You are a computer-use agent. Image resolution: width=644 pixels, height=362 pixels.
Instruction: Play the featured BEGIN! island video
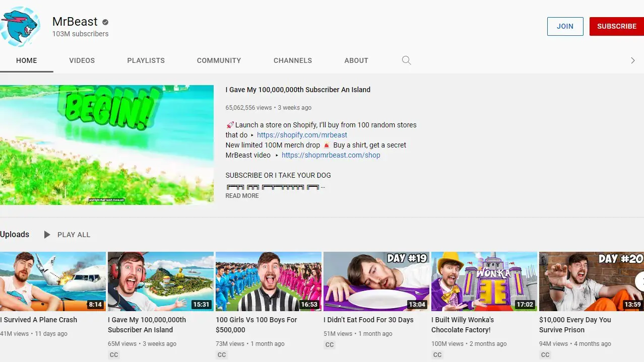[107, 145]
